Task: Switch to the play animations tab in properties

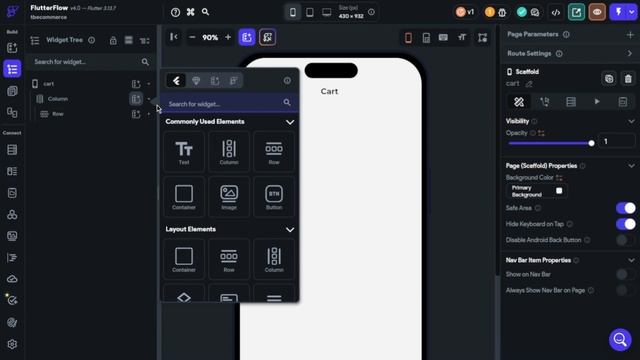Action: pyautogui.click(x=597, y=102)
